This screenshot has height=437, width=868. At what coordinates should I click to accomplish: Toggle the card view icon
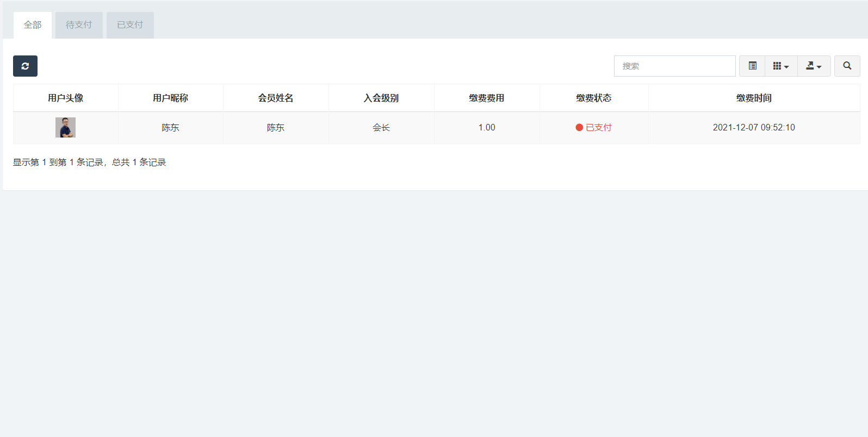point(752,66)
